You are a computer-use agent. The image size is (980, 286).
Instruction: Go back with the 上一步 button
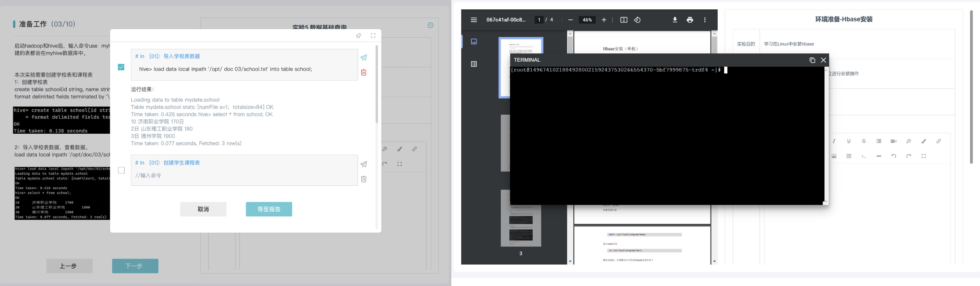(x=69, y=266)
